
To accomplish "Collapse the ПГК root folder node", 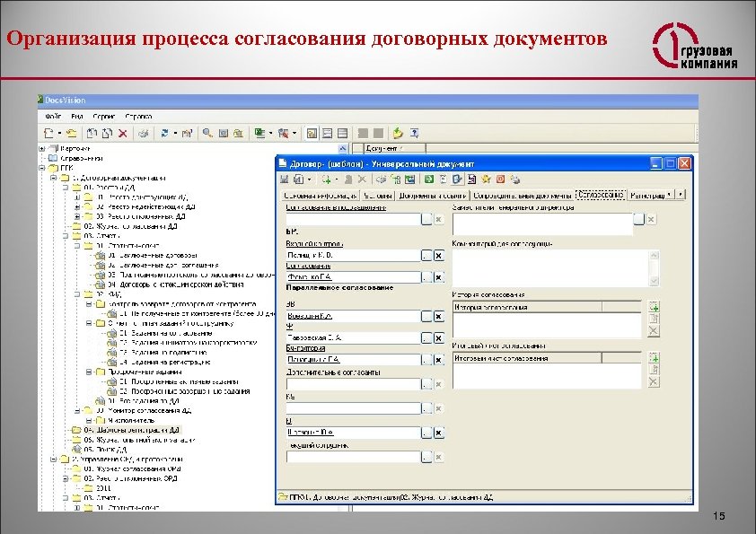I will (x=42, y=168).
